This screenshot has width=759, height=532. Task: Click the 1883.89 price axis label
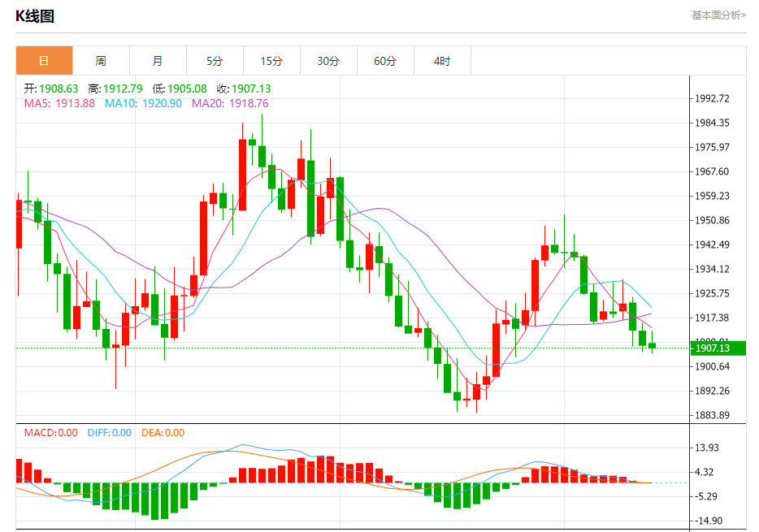(712, 415)
